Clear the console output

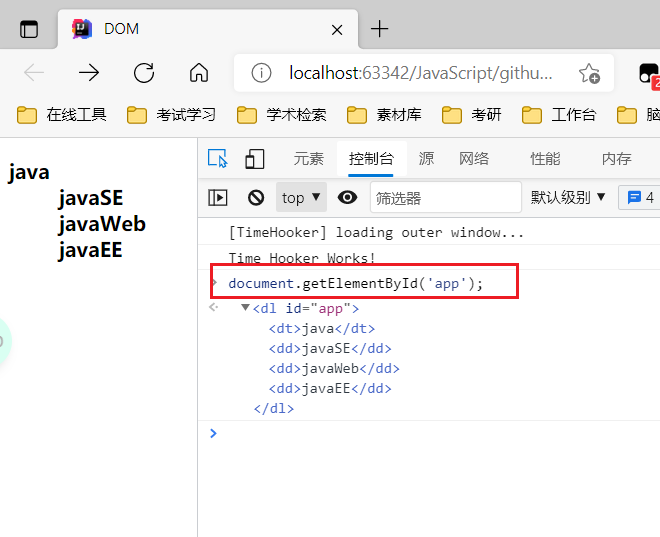coord(256,197)
